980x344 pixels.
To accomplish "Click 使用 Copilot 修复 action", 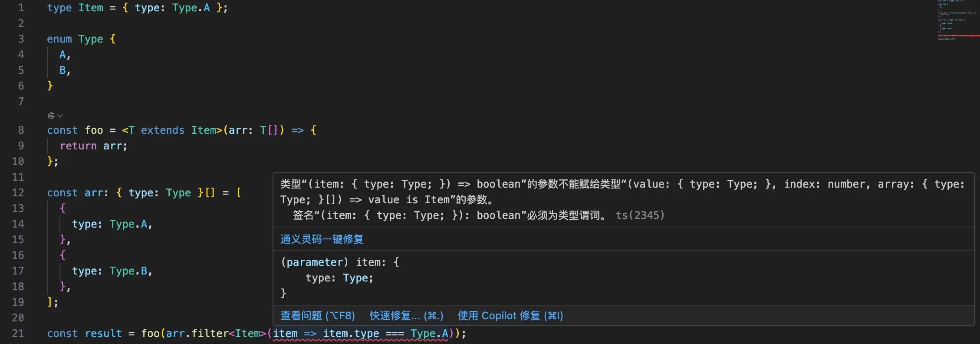I will tap(510, 316).
